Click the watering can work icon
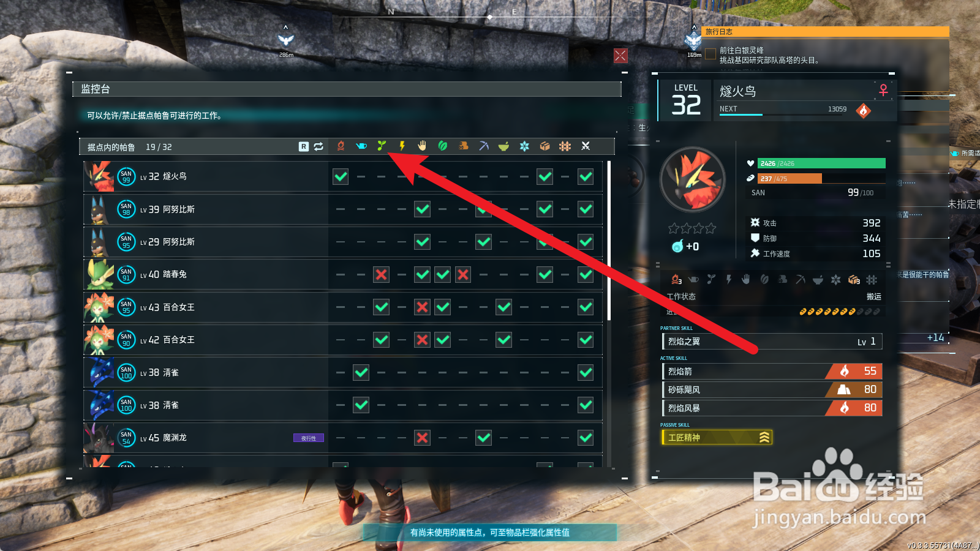980x551 pixels. click(x=361, y=146)
